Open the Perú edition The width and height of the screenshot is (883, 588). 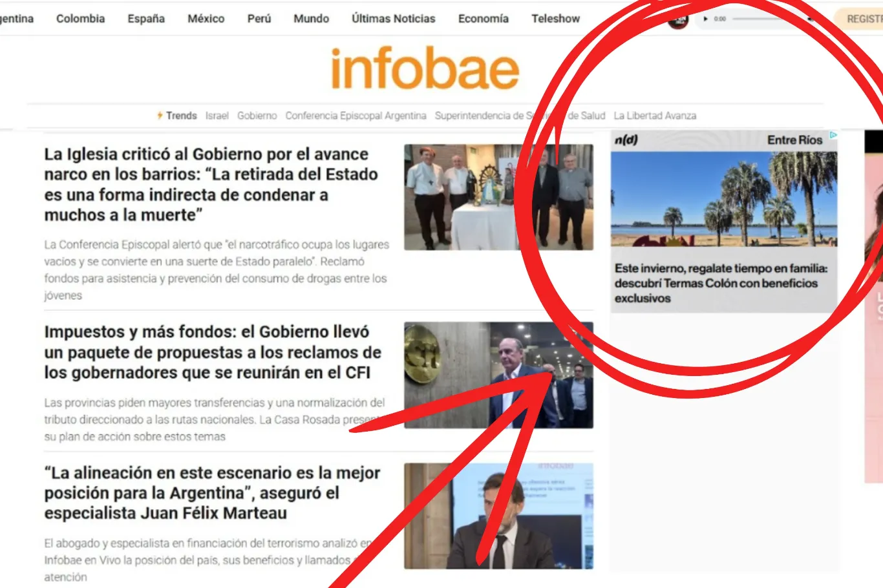[x=259, y=19]
